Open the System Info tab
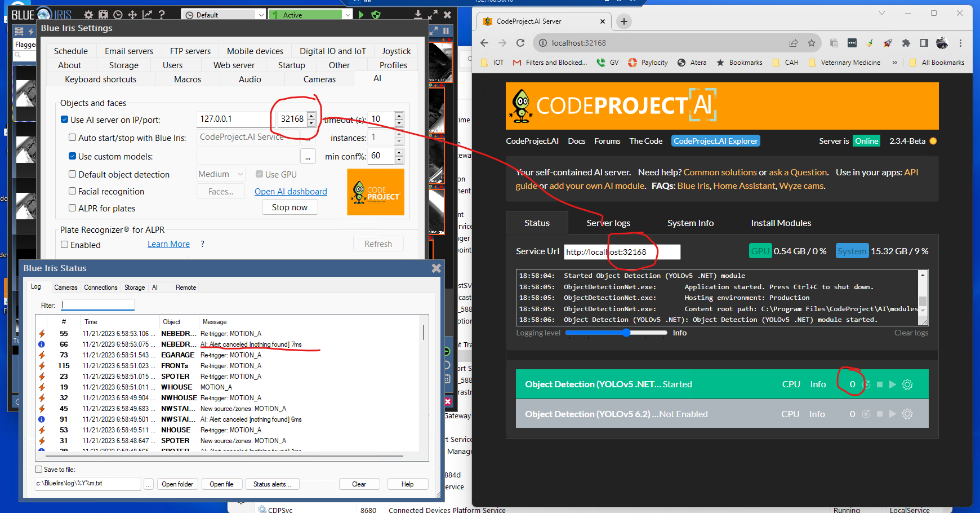Image resolution: width=980 pixels, height=513 pixels. [691, 223]
